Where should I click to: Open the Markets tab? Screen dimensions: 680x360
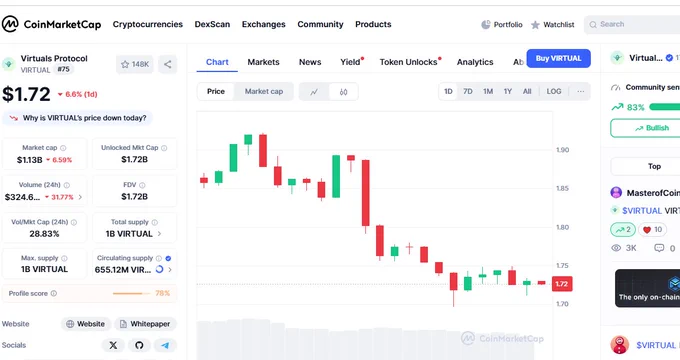(x=263, y=62)
